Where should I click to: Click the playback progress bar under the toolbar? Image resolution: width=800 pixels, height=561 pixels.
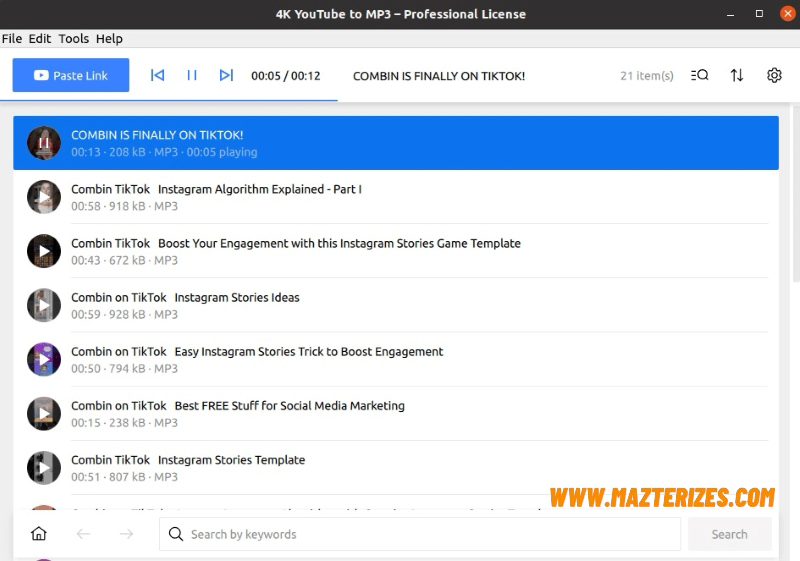(x=169, y=100)
